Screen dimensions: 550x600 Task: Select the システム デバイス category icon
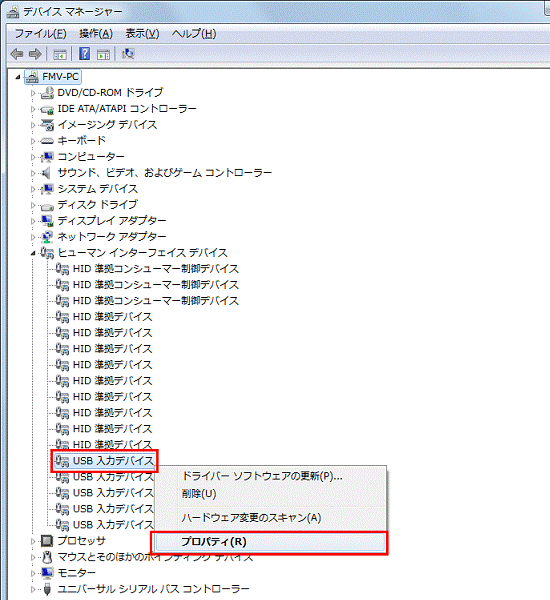(47, 189)
